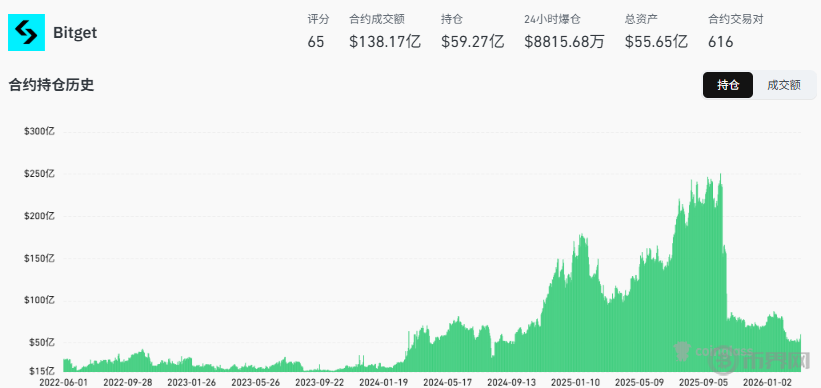Viewport: 821px width, 388px height.
Task: Click the 评分 label
Action: pyautogui.click(x=318, y=20)
